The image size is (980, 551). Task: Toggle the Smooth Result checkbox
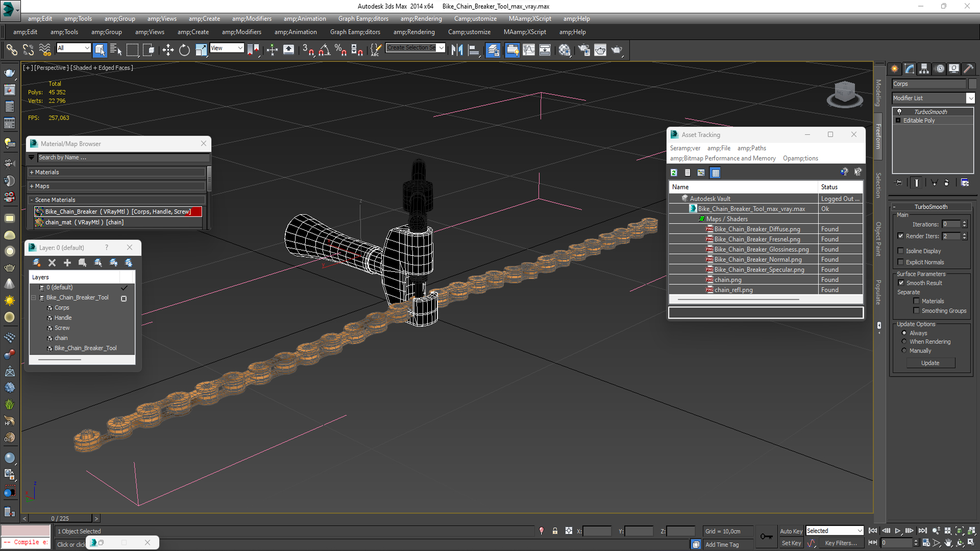(x=901, y=283)
